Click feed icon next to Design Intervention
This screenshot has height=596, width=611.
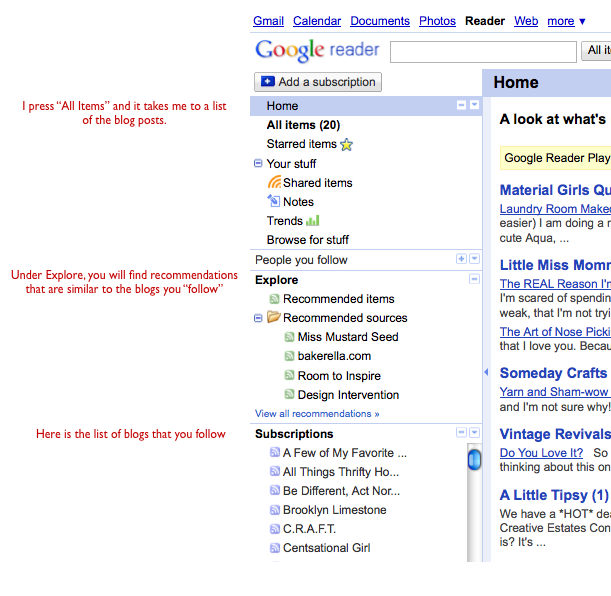(289, 394)
